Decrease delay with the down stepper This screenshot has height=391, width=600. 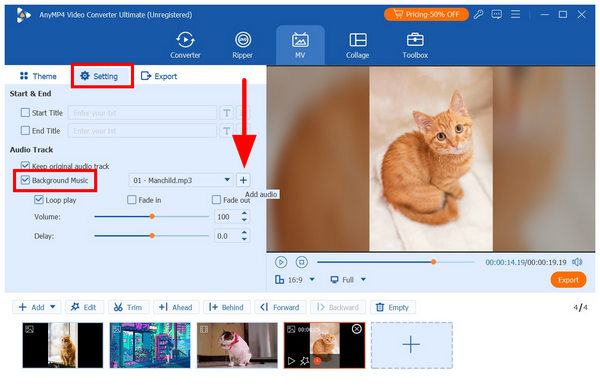click(x=245, y=239)
